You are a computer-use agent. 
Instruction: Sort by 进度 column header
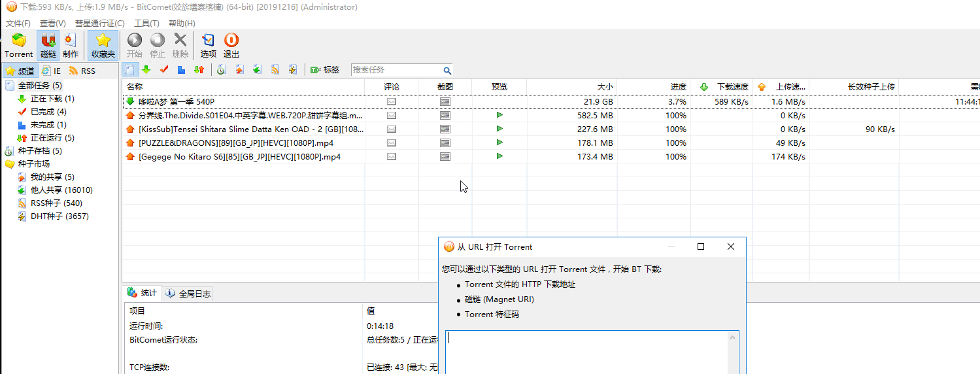click(x=653, y=86)
